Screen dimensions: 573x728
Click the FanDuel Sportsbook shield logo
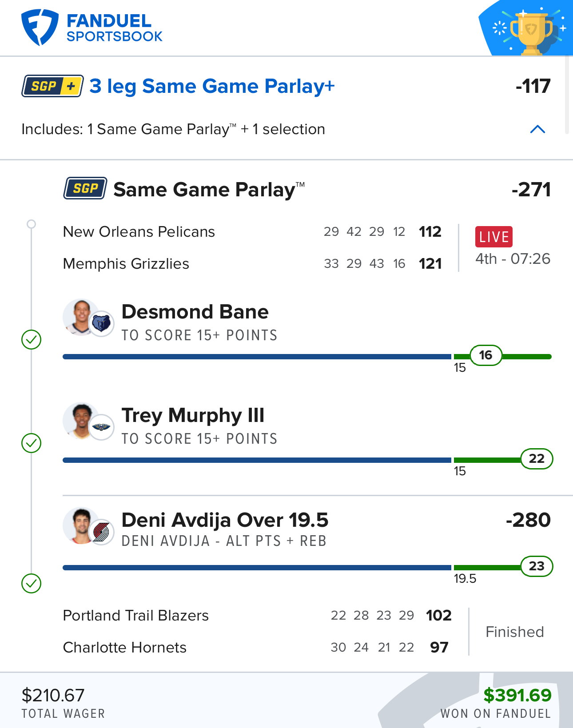coord(40,28)
